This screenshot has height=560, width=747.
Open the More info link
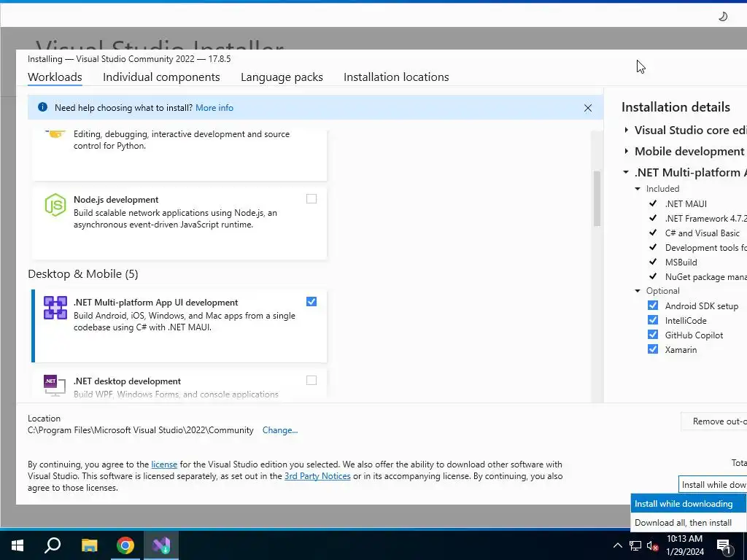point(214,108)
